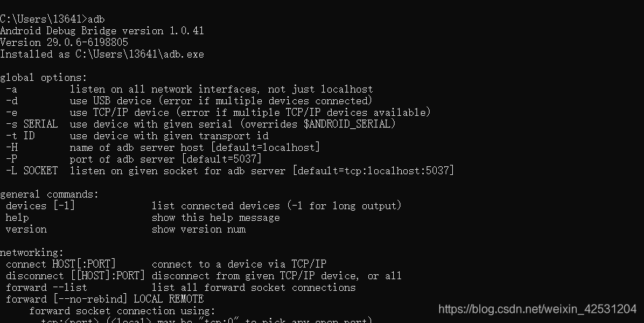Image resolution: width=644 pixels, height=323 pixels.
Task: Click the Version 29.0.6-6198805 text
Action: 64,43
